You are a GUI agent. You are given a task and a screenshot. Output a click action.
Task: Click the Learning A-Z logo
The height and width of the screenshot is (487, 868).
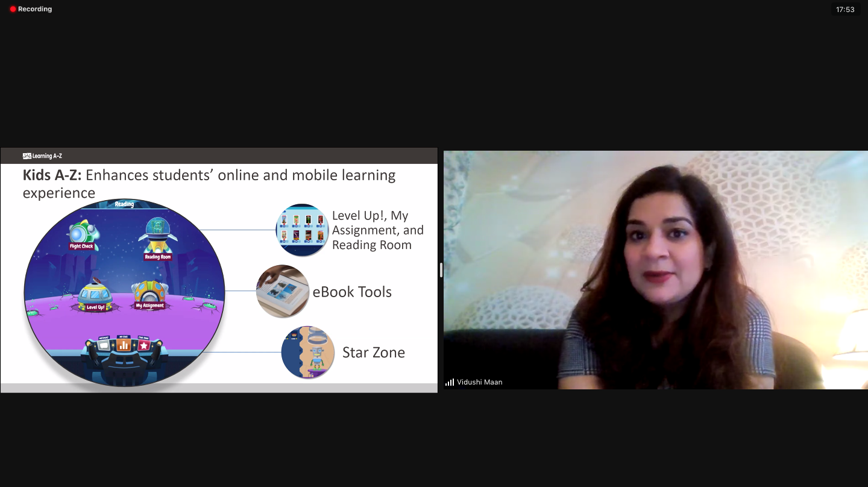[x=42, y=156]
